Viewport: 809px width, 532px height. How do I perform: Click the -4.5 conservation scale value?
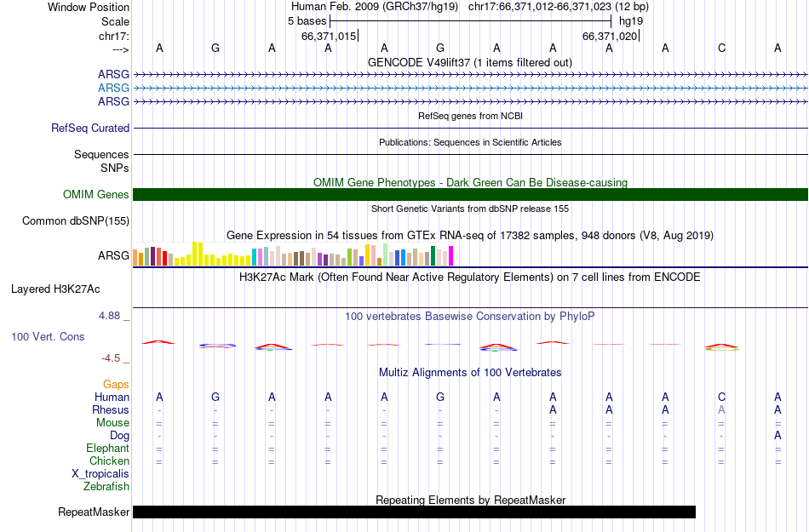point(111,358)
